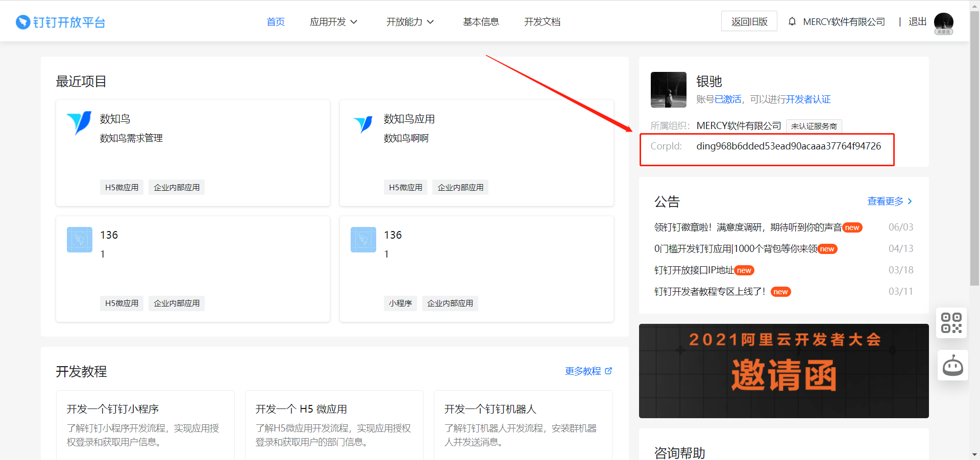Open announcement 钉钉开发者教程专区上线了
Viewport: 980px width, 460px height.
[710, 292]
